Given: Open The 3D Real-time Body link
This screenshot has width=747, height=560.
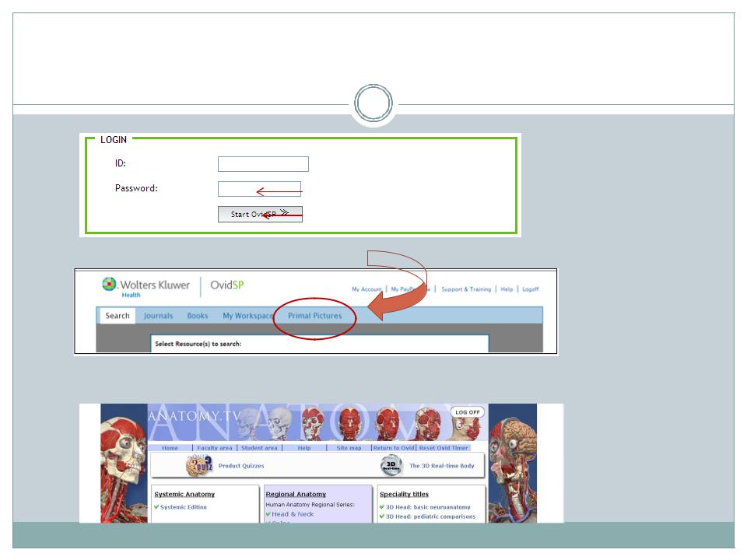Looking at the screenshot, I should click(x=442, y=466).
